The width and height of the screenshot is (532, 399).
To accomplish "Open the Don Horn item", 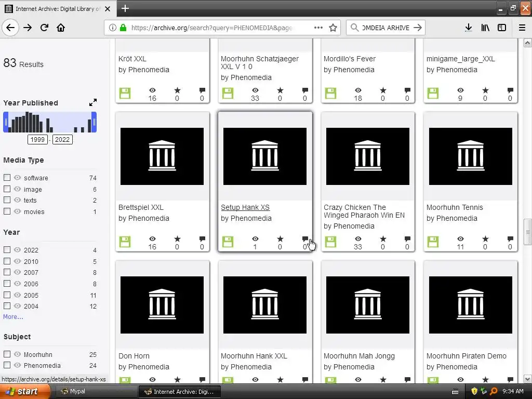I will [134, 356].
